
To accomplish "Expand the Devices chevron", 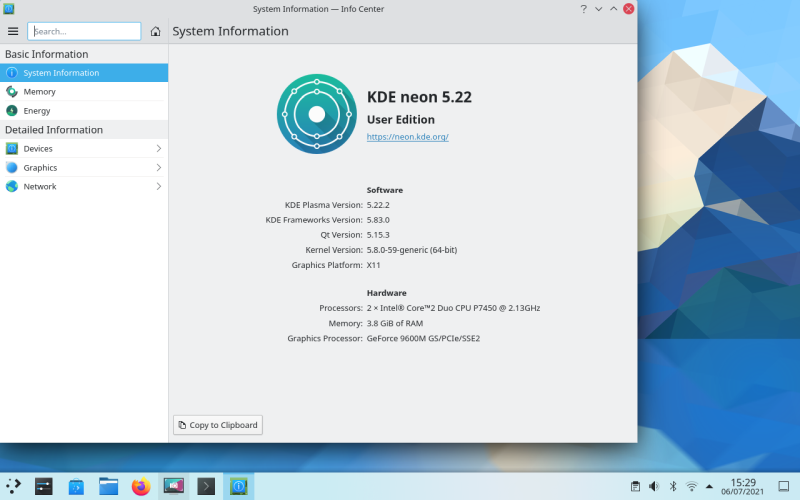I will click(x=159, y=148).
